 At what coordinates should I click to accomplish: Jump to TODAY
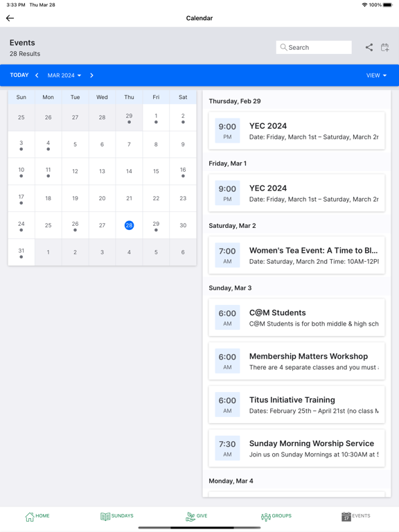[19, 75]
